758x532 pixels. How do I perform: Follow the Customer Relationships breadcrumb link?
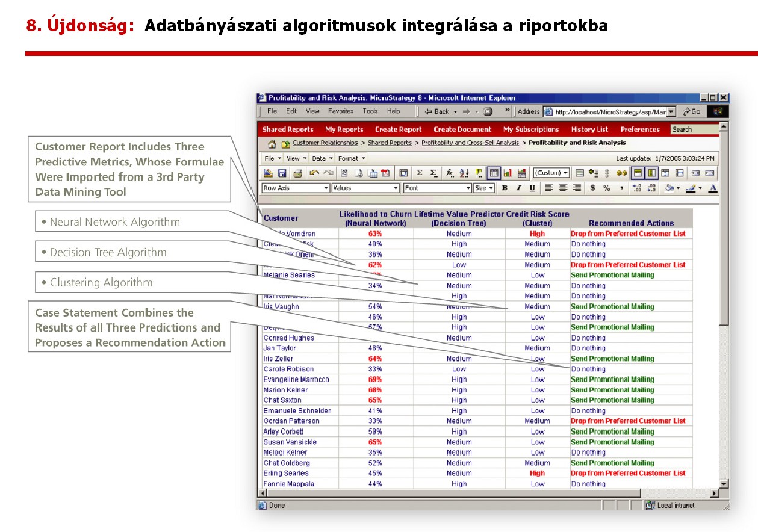pyautogui.click(x=325, y=143)
